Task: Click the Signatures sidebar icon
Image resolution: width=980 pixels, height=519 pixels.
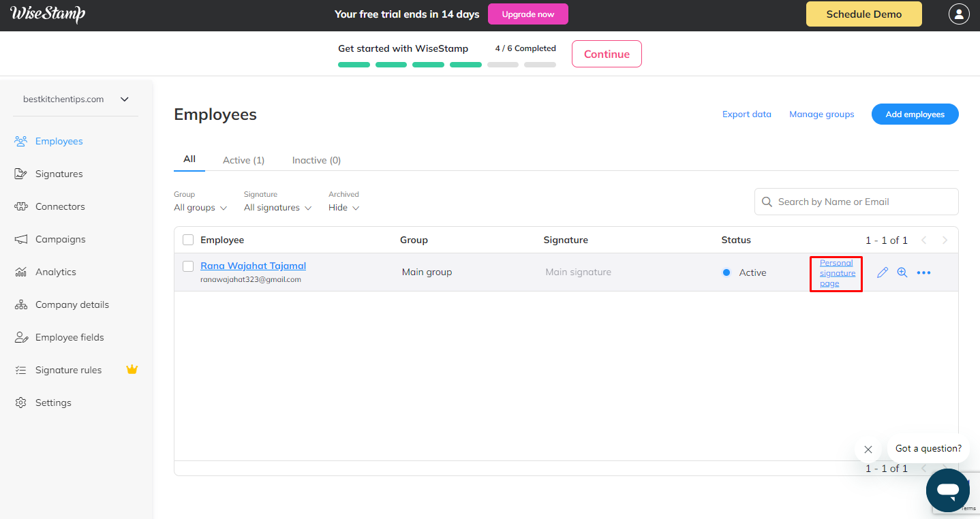Action: tap(21, 174)
